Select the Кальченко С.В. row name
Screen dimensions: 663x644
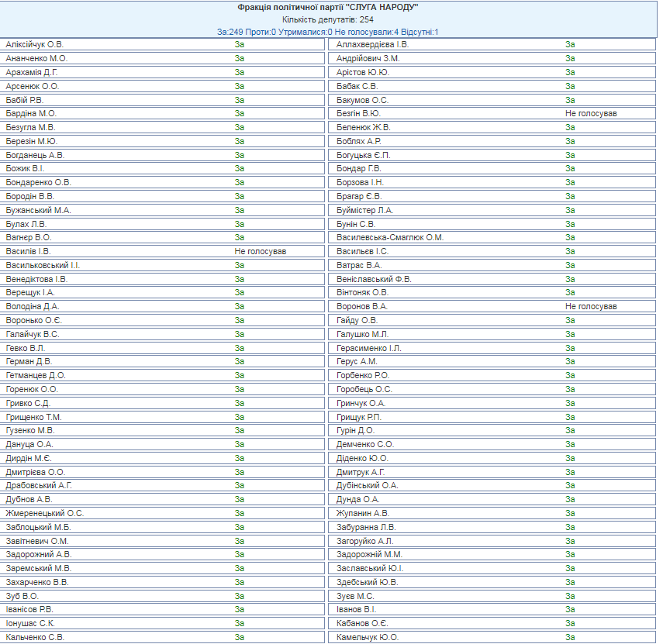click(x=35, y=637)
